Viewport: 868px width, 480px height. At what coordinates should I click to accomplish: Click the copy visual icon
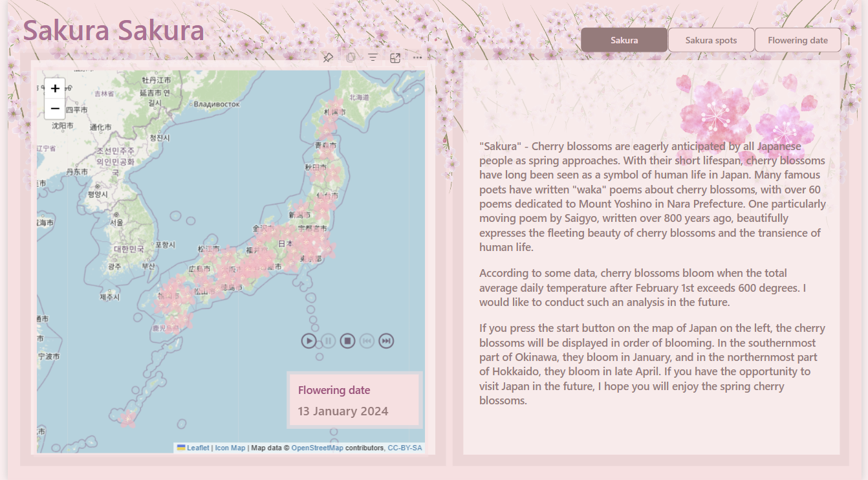pos(351,58)
